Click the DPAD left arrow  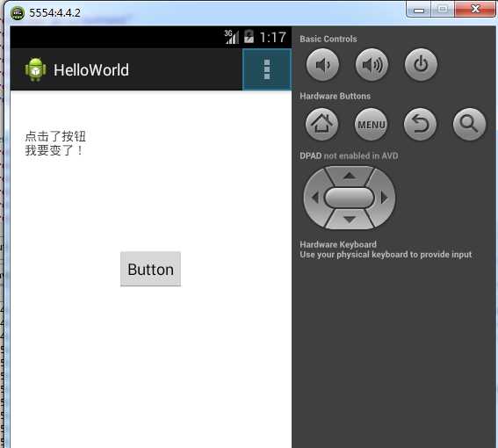click(x=315, y=198)
